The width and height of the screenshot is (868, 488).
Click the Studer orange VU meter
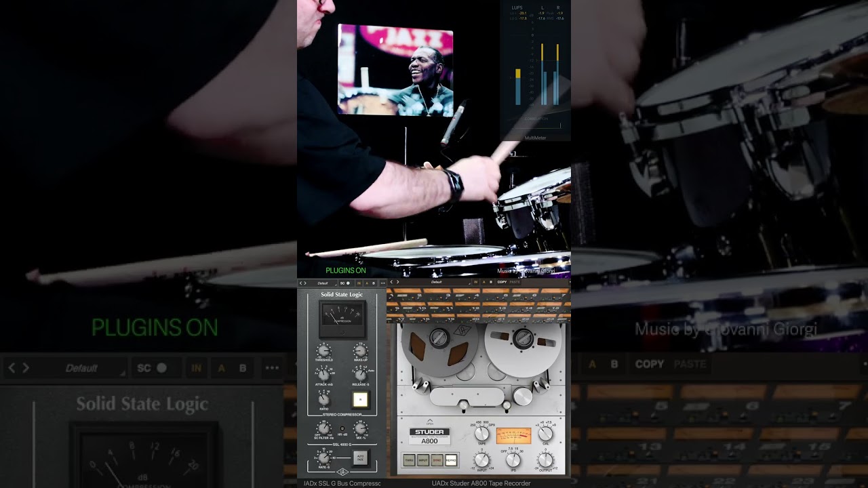click(514, 436)
